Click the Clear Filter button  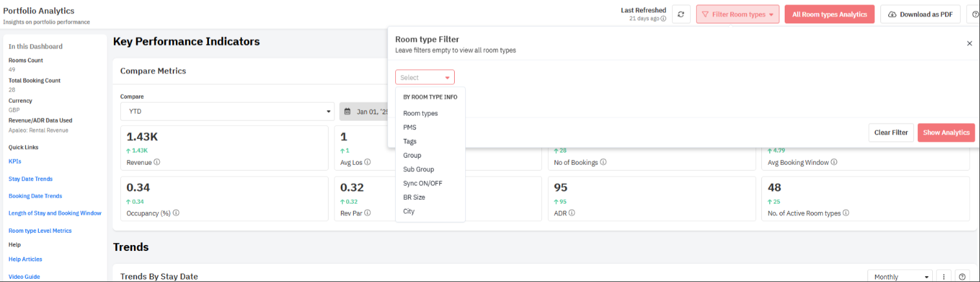pos(891,133)
